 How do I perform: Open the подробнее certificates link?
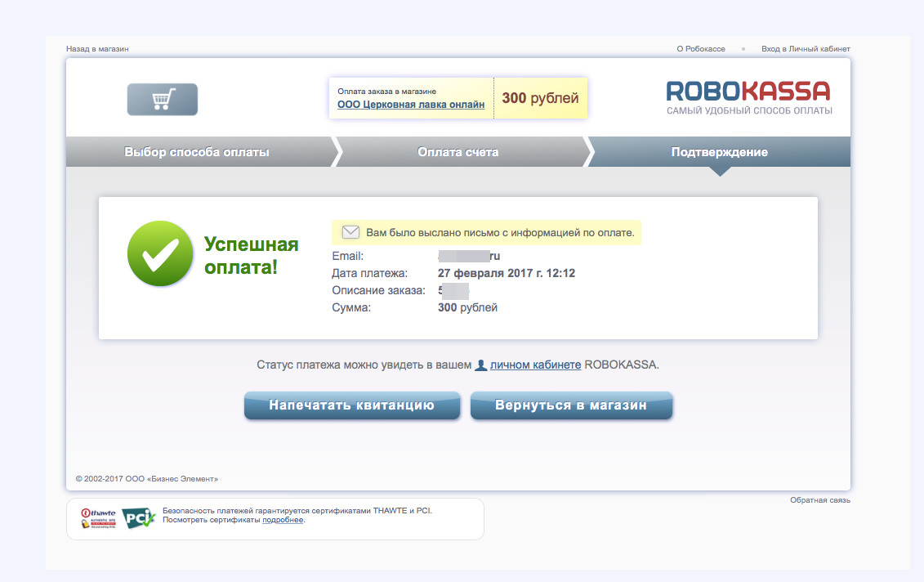pyautogui.click(x=283, y=520)
